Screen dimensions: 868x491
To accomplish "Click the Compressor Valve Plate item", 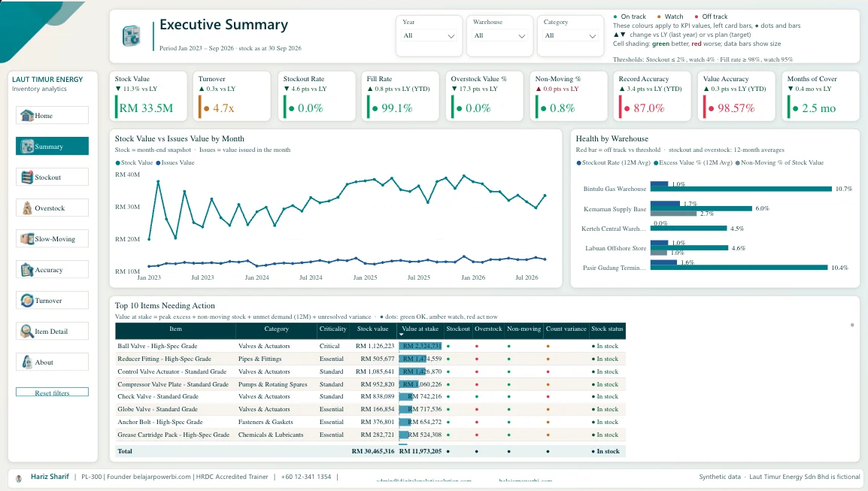I will tap(173, 384).
